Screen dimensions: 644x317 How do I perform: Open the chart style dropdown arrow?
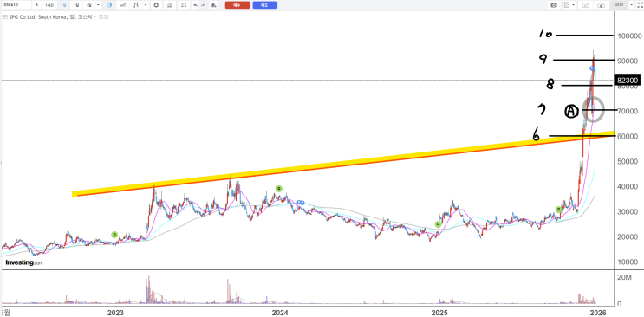click(146, 5)
